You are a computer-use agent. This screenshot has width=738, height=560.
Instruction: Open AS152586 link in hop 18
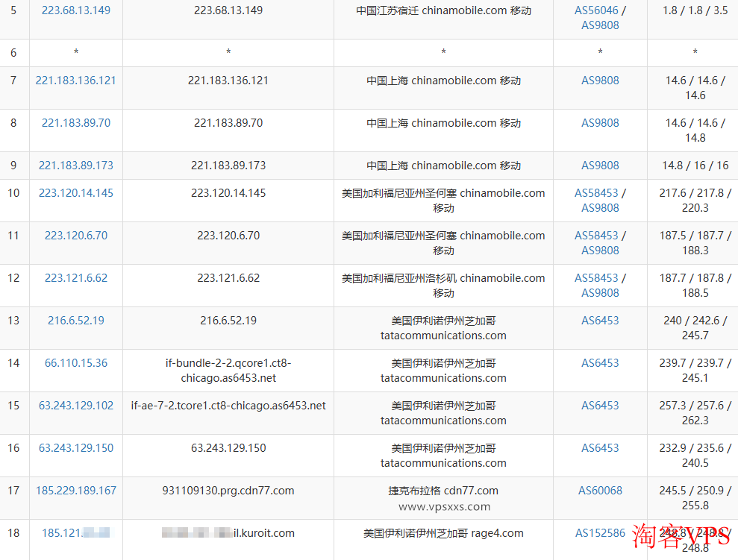point(600,532)
